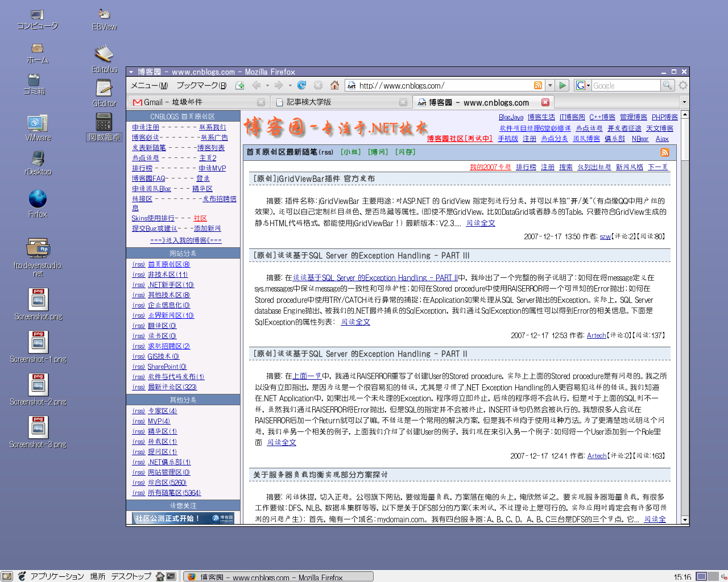This screenshot has width=728, height=582.
Task: Open the メニュー(M) menu
Action: point(150,85)
